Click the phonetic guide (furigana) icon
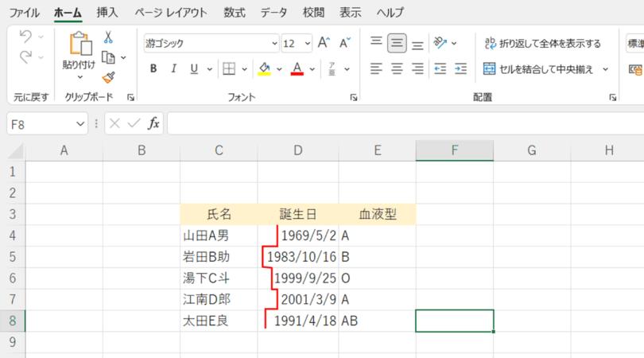The height and width of the screenshot is (358, 644). [x=332, y=68]
